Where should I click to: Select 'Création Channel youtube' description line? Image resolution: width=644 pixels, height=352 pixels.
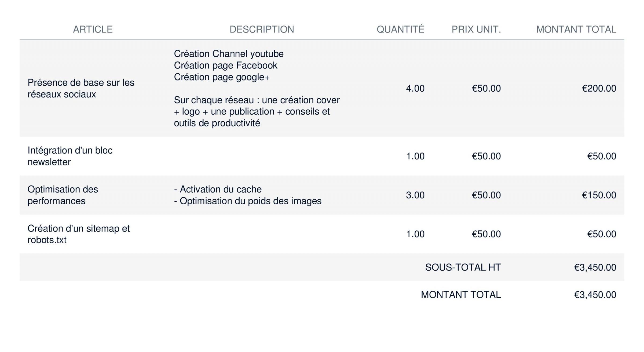(x=229, y=54)
